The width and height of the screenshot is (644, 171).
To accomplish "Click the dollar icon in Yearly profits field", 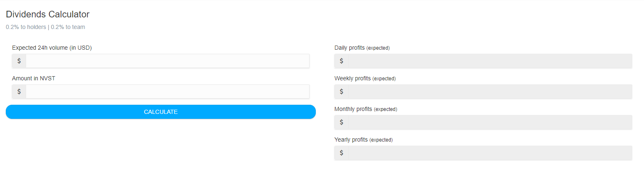I will pyautogui.click(x=341, y=153).
